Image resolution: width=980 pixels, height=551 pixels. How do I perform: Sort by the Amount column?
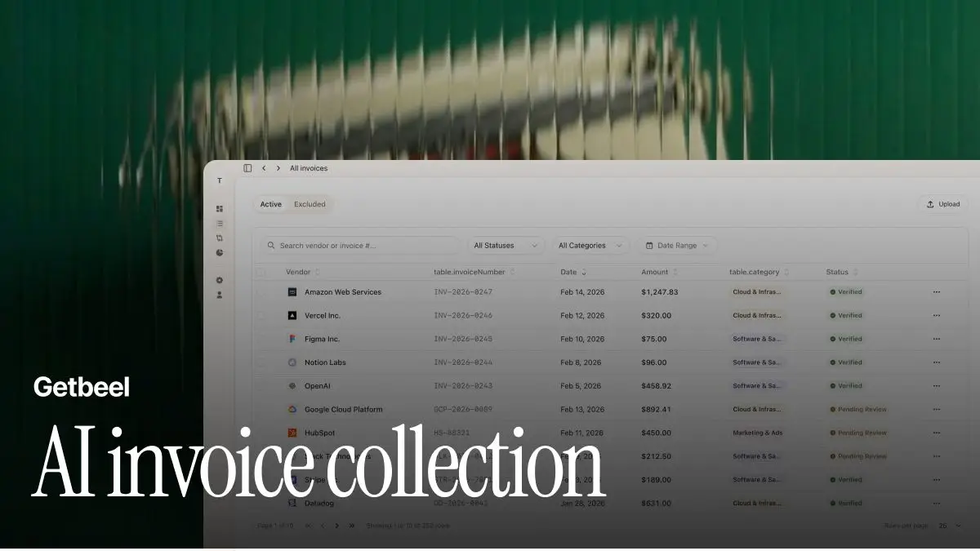point(659,272)
